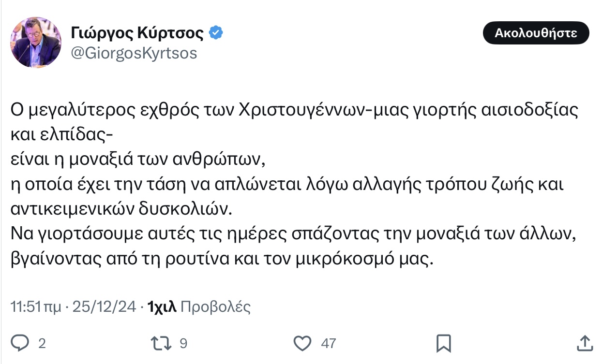Bookmark this tweet
Image resolution: width=602 pixels, height=364 pixels.
point(443,343)
